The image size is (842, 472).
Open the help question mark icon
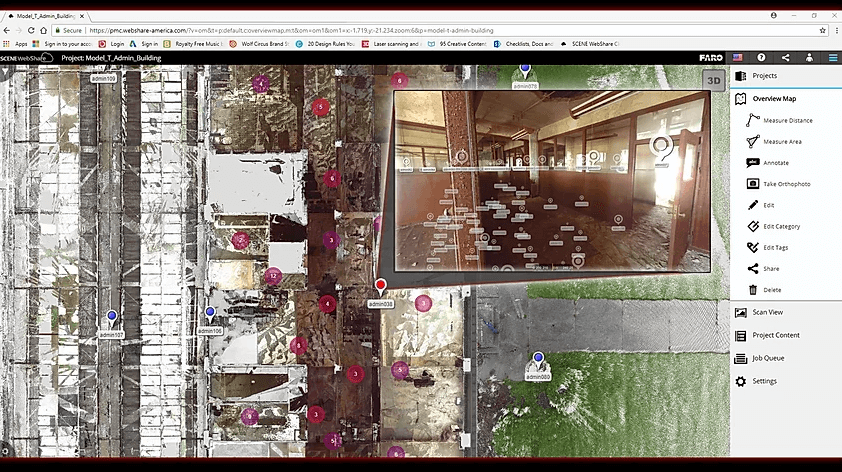click(761, 57)
